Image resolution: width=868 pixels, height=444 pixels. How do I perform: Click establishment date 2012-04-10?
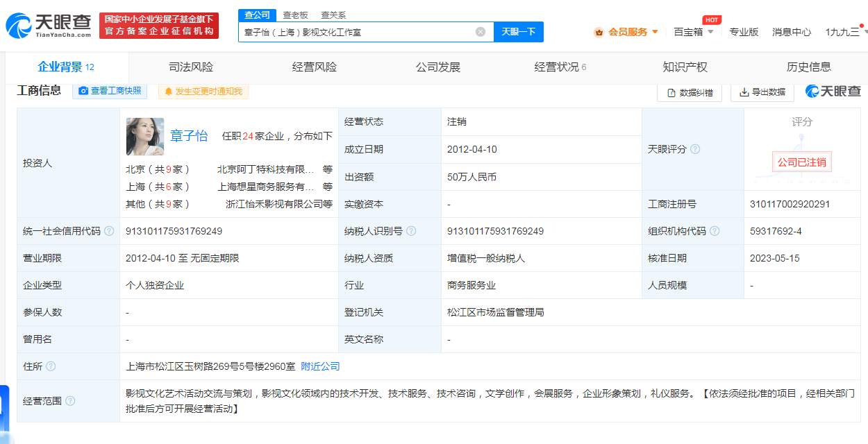pyautogui.click(x=472, y=149)
